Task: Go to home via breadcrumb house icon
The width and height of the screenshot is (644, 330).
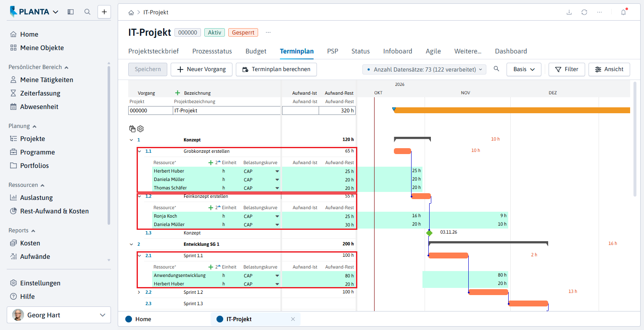Action: click(x=131, y=13)
